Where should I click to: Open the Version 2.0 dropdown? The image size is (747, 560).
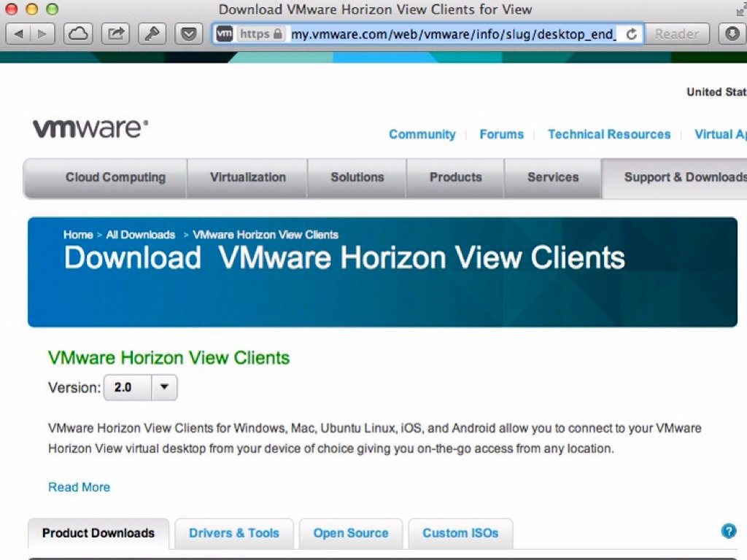pyautogui.click(x=140, y=388)
